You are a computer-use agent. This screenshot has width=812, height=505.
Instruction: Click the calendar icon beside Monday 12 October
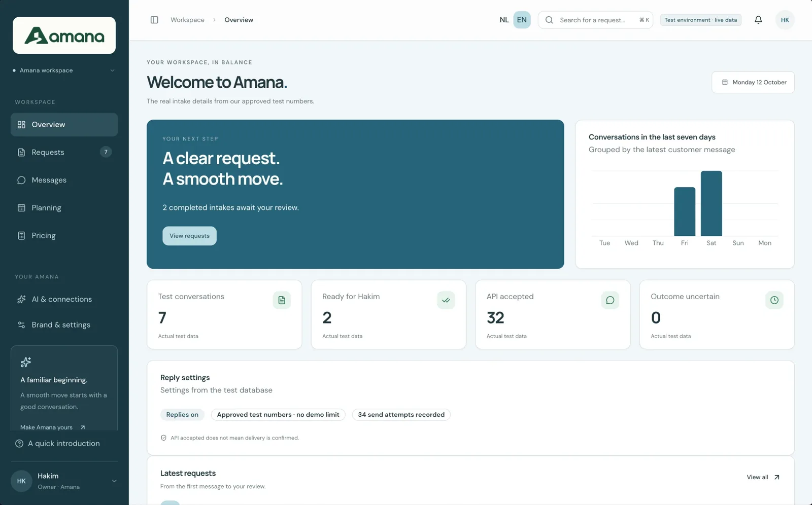(x=725, y=82)
